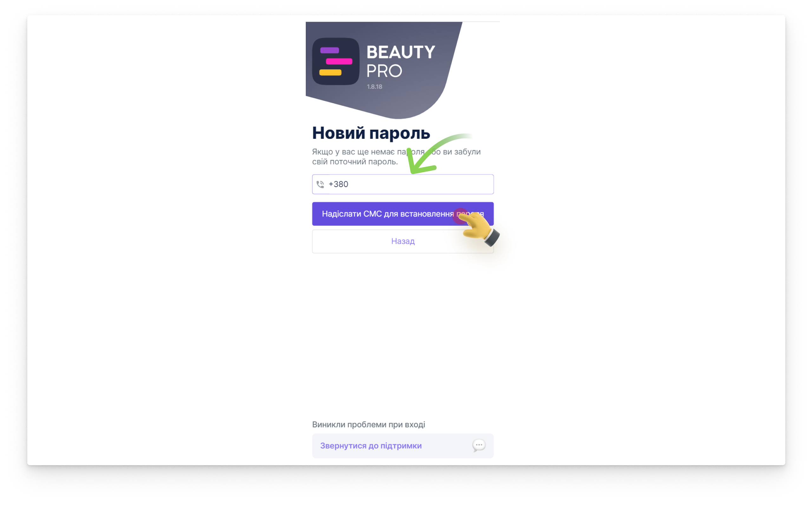The width and height of the screenshot is (812, 507).
Task: Click the yellow bar in the logo
Action: point(330,73)
